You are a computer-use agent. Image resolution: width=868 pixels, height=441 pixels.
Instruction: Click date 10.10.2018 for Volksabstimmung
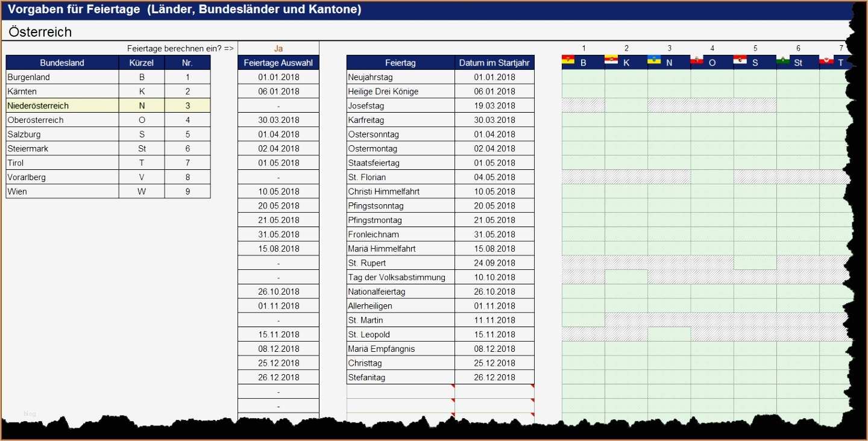pos(494,277)
